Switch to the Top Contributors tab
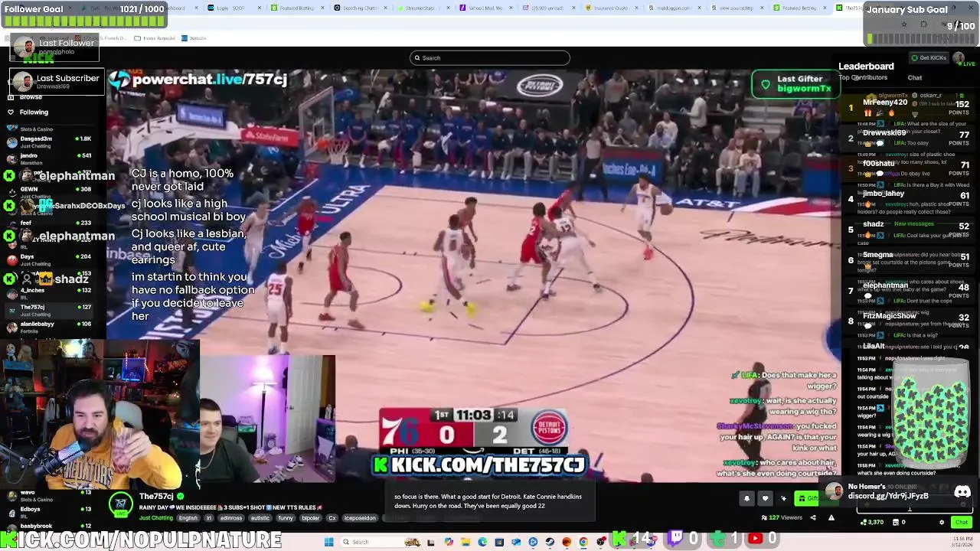980x551 pixels. (x=863, y=77)
